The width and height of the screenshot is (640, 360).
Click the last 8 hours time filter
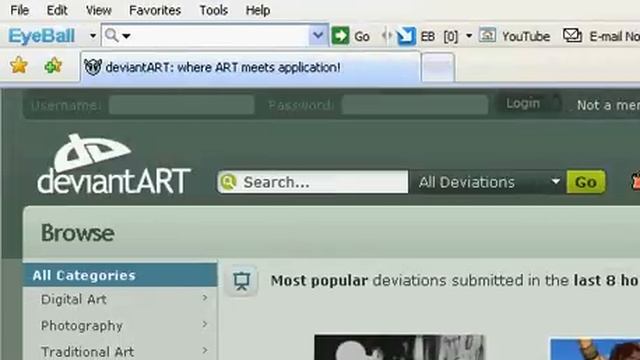(607, 281)
